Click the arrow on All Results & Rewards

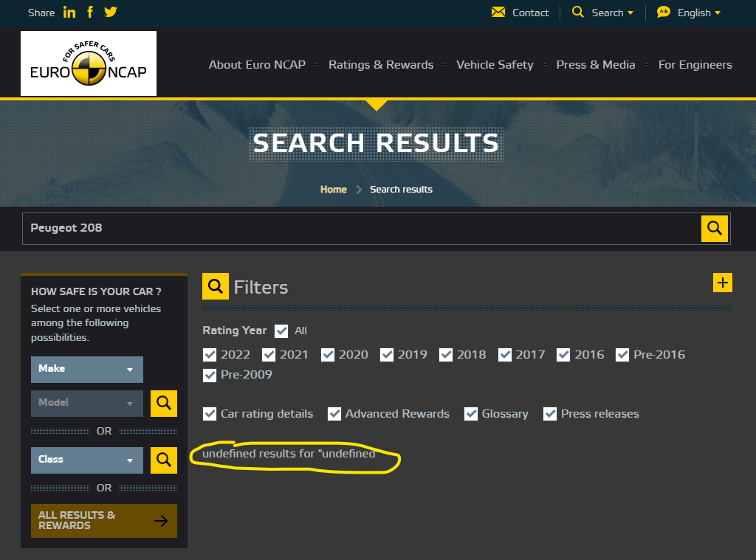click(161, 520)
